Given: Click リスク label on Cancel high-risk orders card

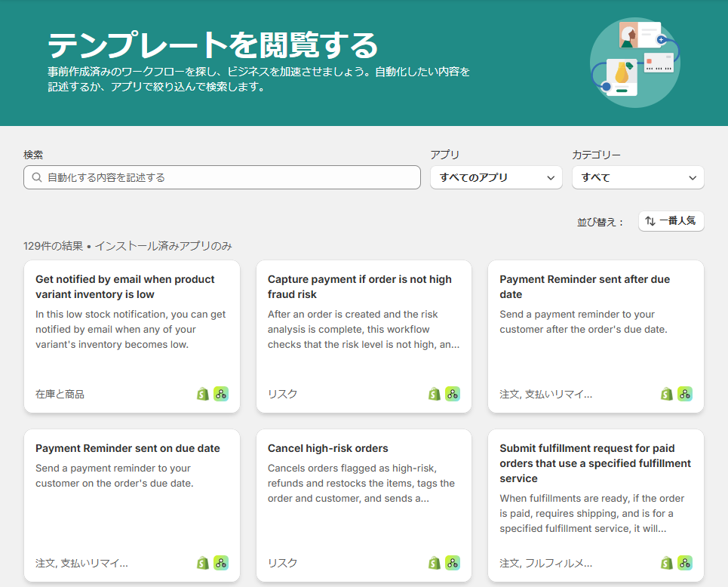Looking at the screenshot, I should tap(282, 563).
